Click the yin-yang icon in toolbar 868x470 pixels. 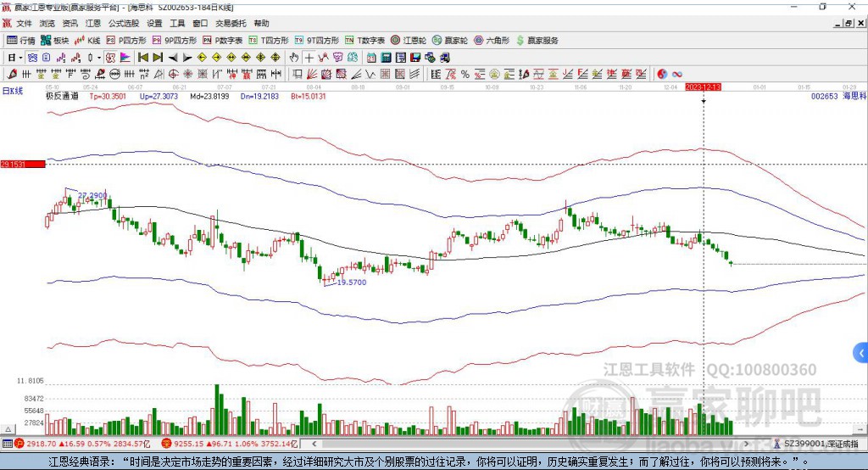pyautogui.click(x=662, y=75)
